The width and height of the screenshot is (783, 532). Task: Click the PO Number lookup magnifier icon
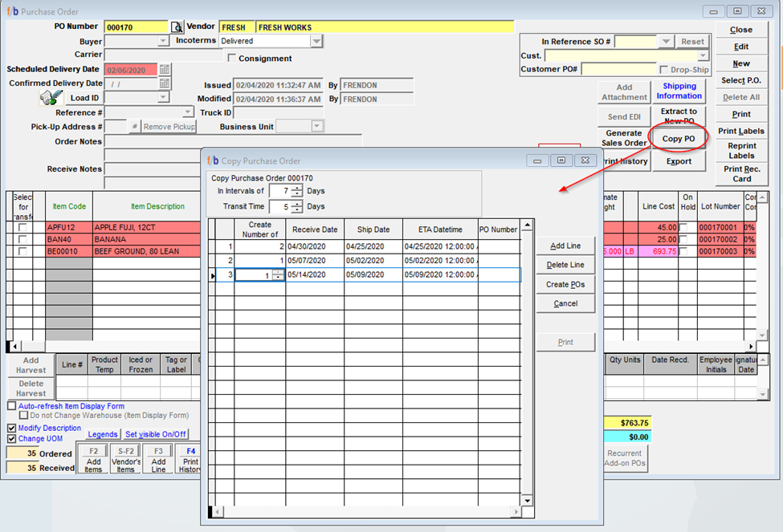(x=177, y=27)
